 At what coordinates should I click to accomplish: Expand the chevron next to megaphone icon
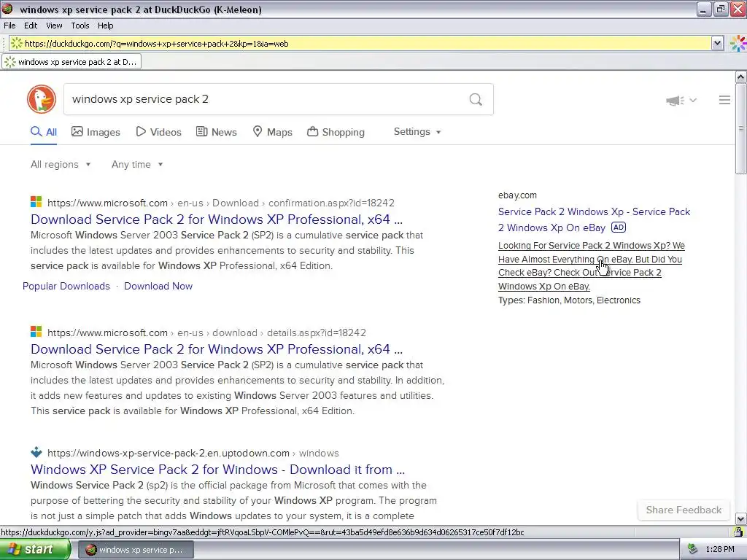pos(693,100)
